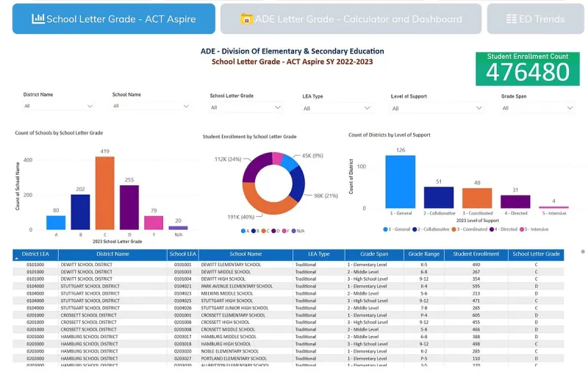The image size is (588, 377).
Task: Click legend marker A in donut chart
Action: pyautogui.click(x=243, y=231)
